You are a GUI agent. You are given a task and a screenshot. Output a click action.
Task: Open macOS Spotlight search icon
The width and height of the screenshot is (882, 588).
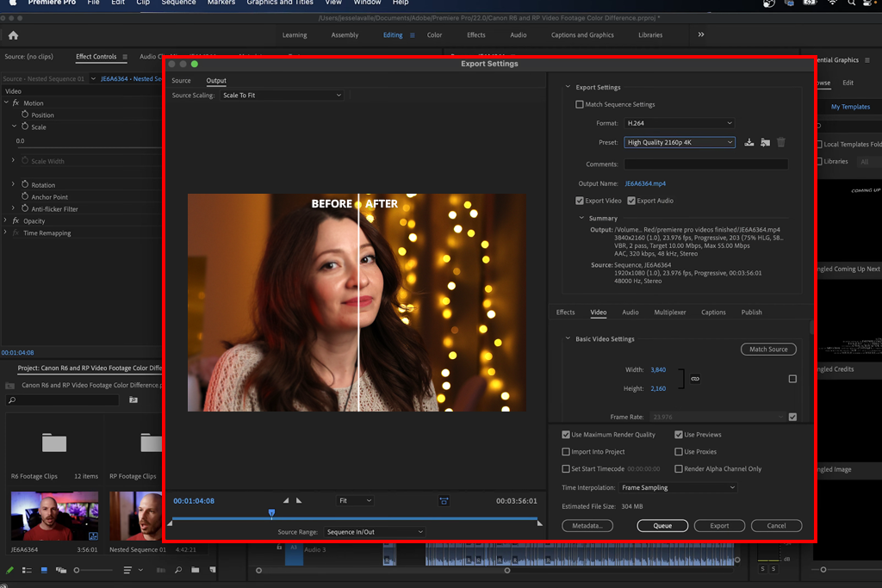coord(852,3)
